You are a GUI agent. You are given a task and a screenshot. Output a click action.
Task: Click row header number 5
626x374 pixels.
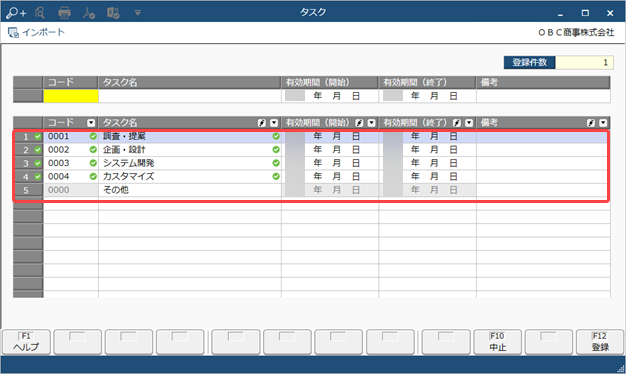click(x=28, y=190)
